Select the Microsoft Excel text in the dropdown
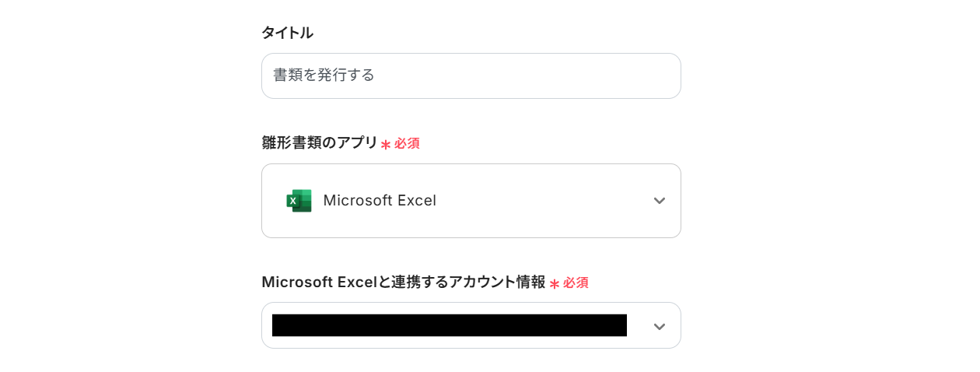Screen dimensions: 980x372 click(x=380, y=201)
